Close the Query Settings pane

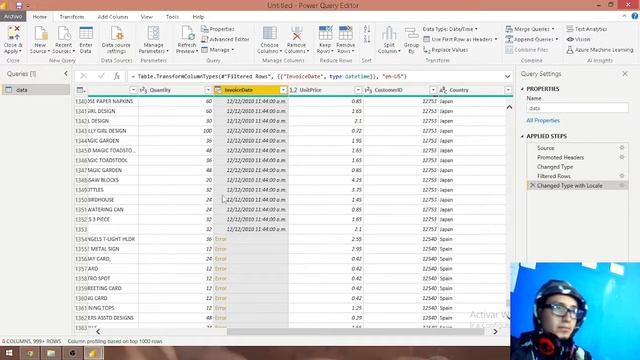coord(625,73)
